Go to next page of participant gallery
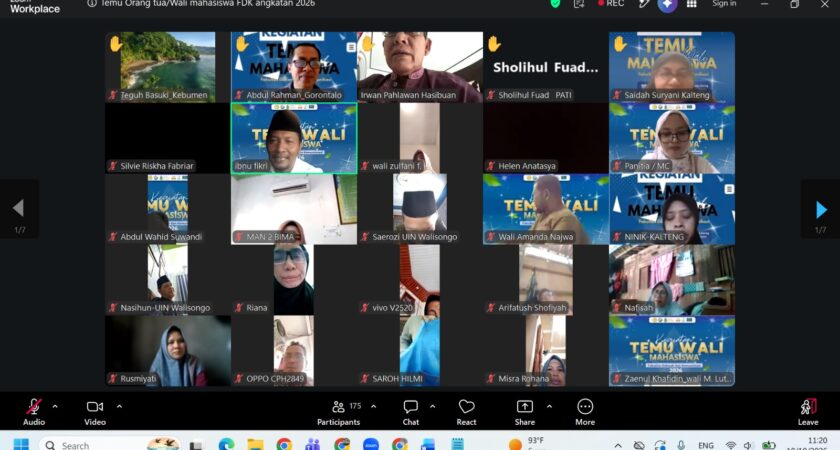840x450 pixels. click(x=821, y=209)
